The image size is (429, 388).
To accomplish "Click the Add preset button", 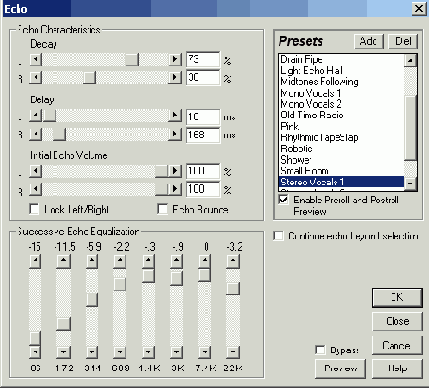I will 369,41.
